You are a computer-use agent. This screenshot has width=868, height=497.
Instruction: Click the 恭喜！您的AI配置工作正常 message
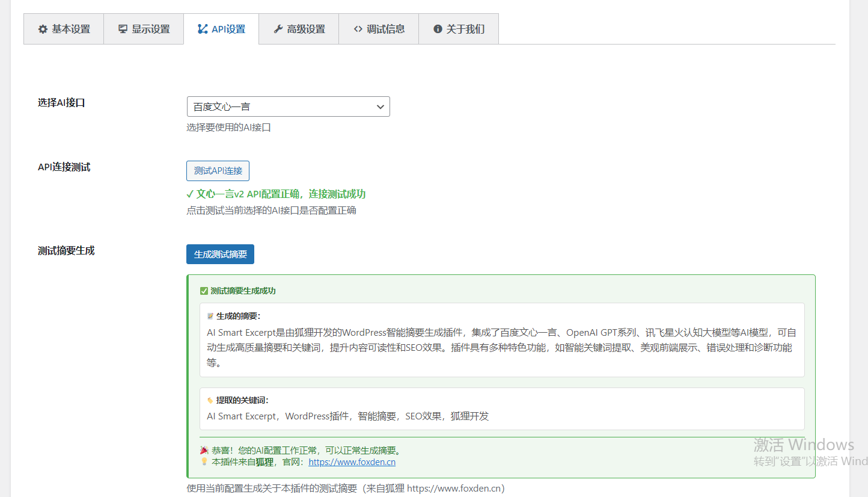tap(306, 450)
